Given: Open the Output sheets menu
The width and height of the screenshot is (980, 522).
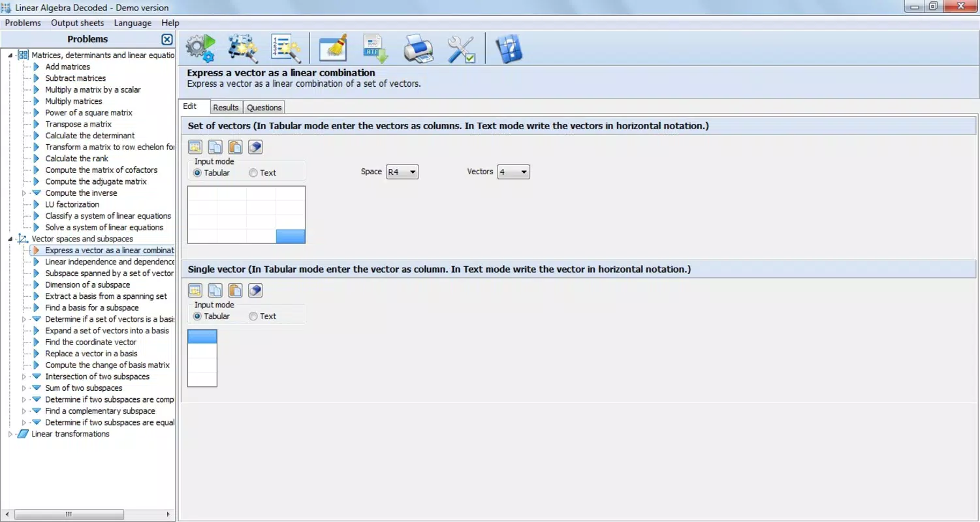Looking at the screenshot, I should tap(77, 23).
